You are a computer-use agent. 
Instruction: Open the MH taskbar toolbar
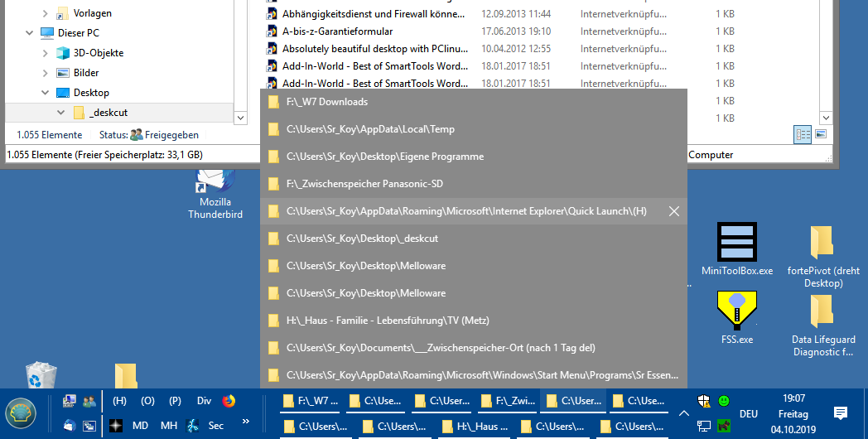(169, 426)
